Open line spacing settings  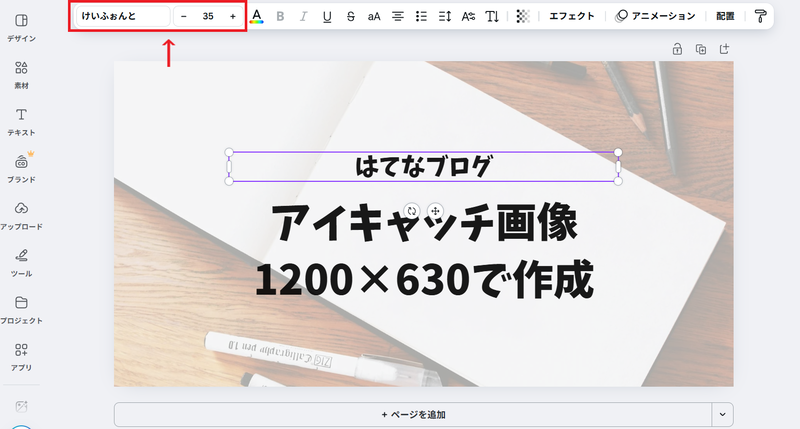coord(445,16)
